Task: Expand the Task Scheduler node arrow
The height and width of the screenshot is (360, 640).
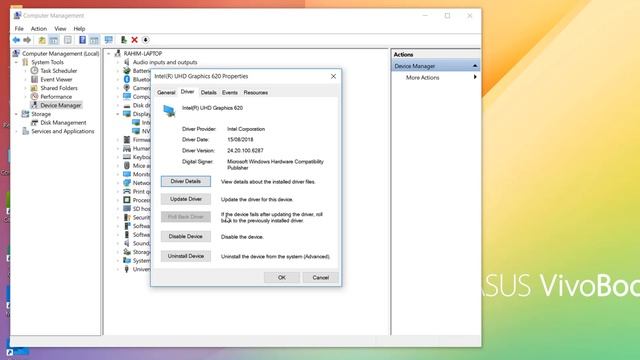Action: point(25,71)
